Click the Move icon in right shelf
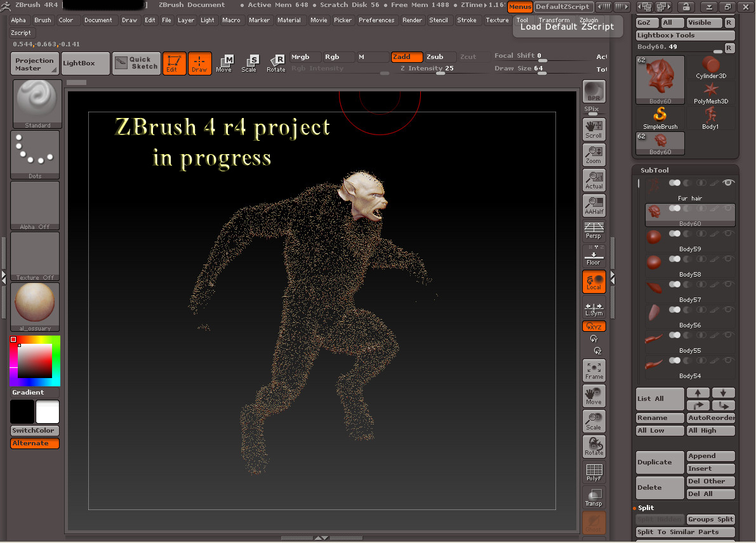Image resolution: width=756 pixels, height=543 pixels. pyautogui.click(x=594, y=396)
